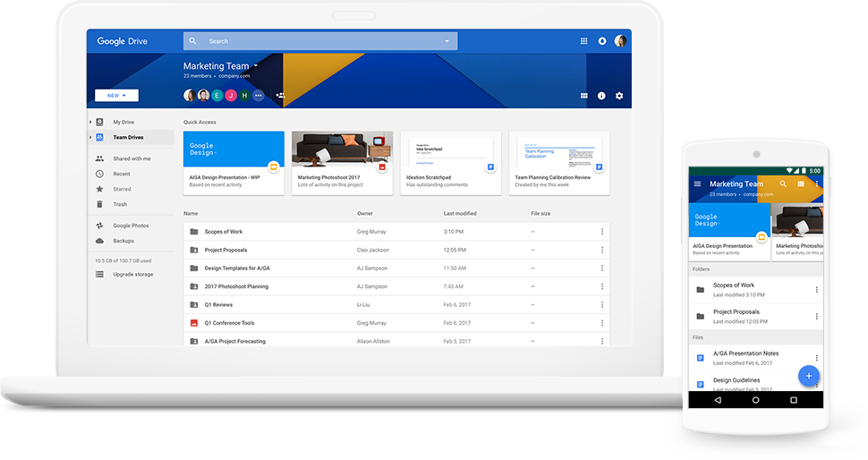Open the NEW button dropdown
Screen dimensions: 868x460
pyautogui.click(x=116, y=95)
